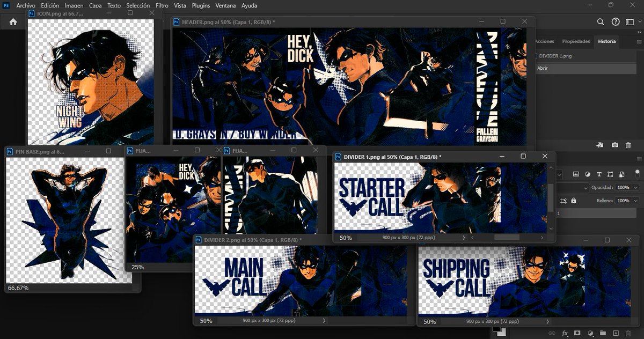
Task: Open the Capa menu
Action: (x=96, y=6)
